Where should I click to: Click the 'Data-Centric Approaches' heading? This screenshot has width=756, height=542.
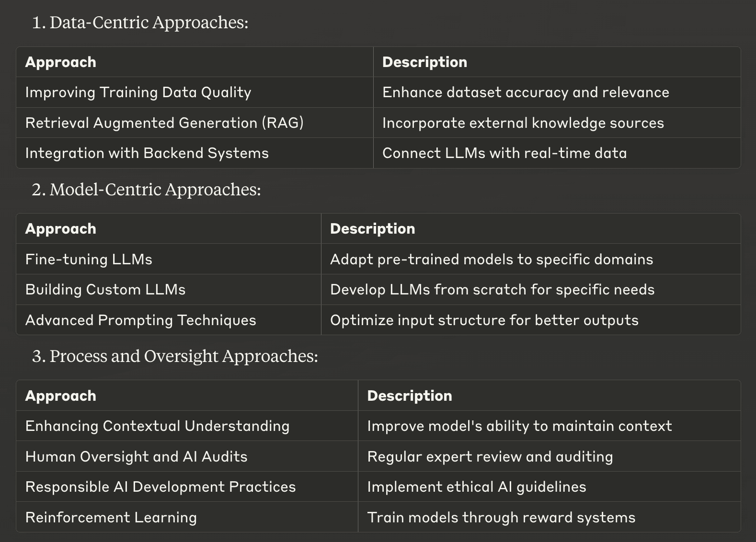149,23
